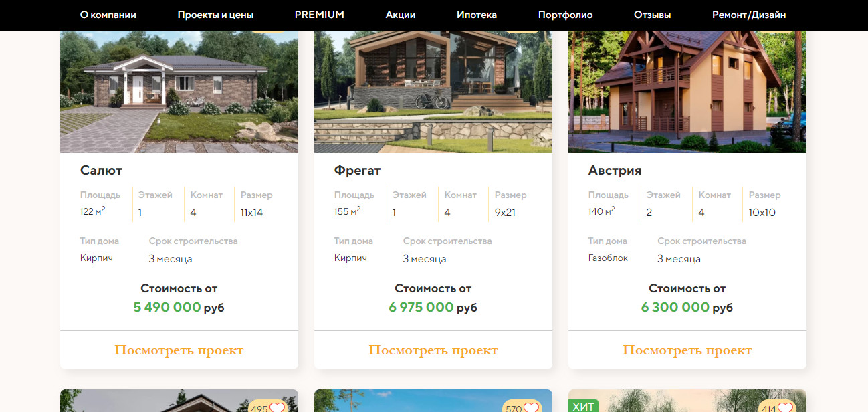This screenshot has height=412, width=868.
Task: Click the 140 м² area value
Action: pos(602,212)
